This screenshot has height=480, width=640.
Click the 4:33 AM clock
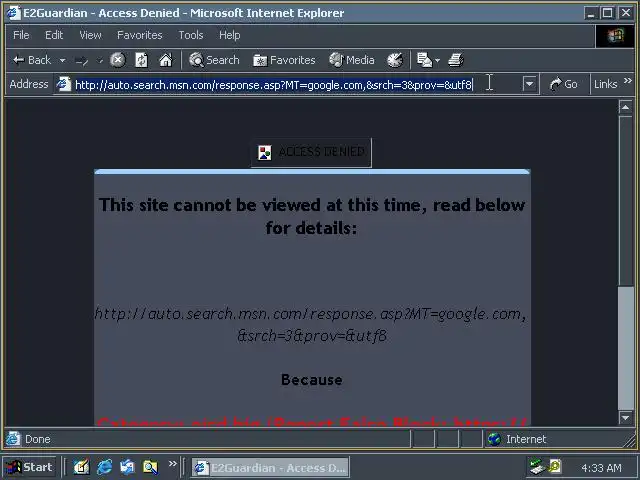601,468
